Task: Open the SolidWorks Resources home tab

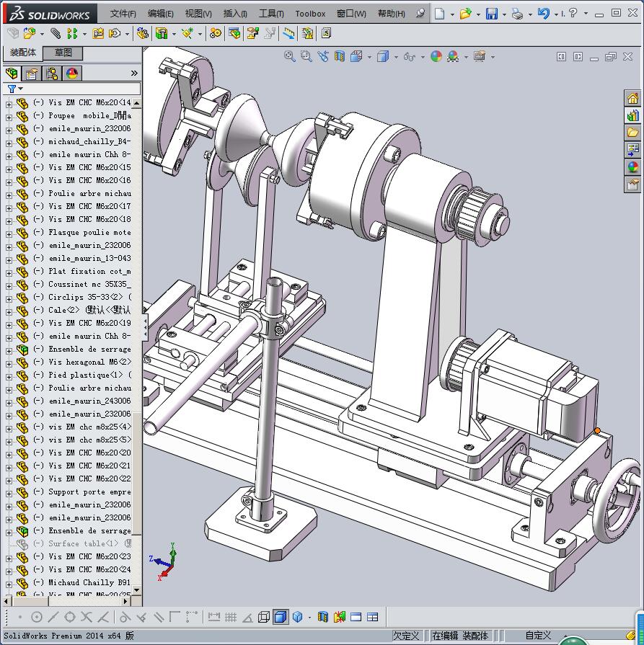Action: (x=632, y=98)
